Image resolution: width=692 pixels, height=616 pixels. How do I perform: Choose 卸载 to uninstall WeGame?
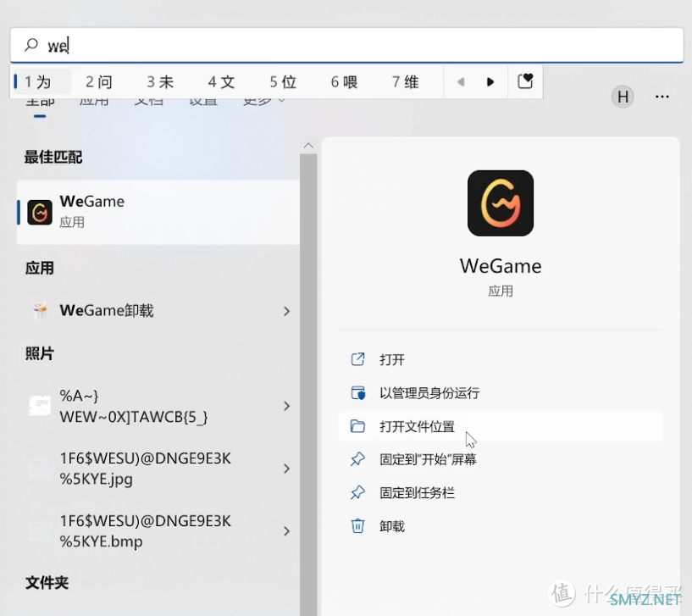point(501,526)
